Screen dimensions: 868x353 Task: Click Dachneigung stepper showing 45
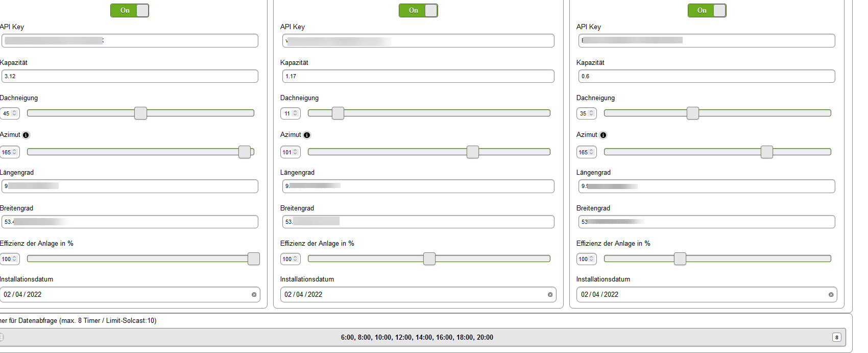click(10, 113)
